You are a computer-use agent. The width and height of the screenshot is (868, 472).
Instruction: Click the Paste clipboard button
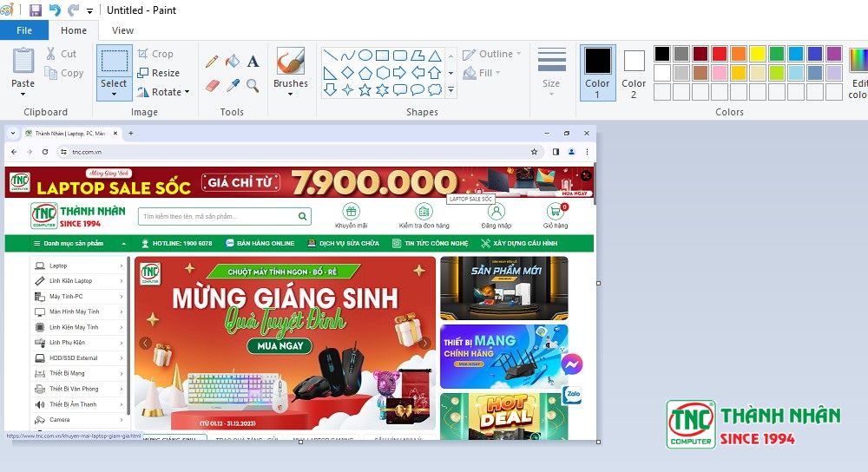[23, 62]
